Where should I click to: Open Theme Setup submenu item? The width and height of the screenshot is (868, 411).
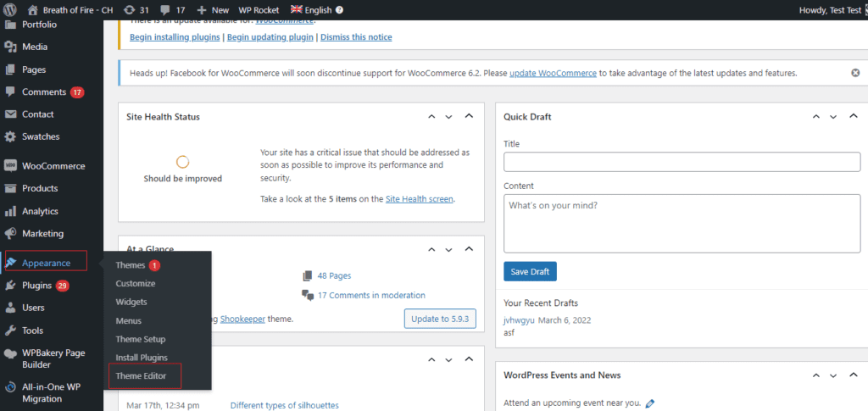point(141,339)
